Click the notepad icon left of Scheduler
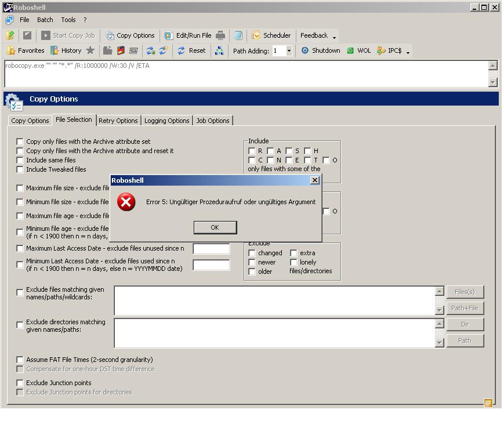 pos(238,35)
